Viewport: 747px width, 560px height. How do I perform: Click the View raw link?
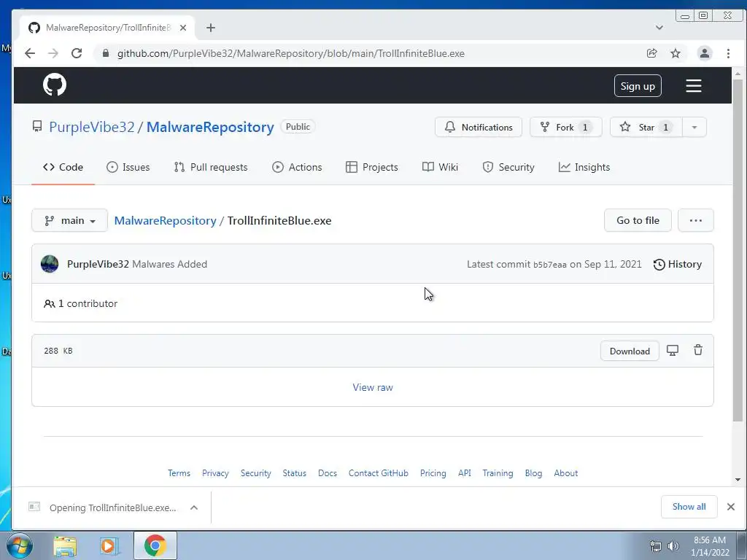click(x=373, y=387)
